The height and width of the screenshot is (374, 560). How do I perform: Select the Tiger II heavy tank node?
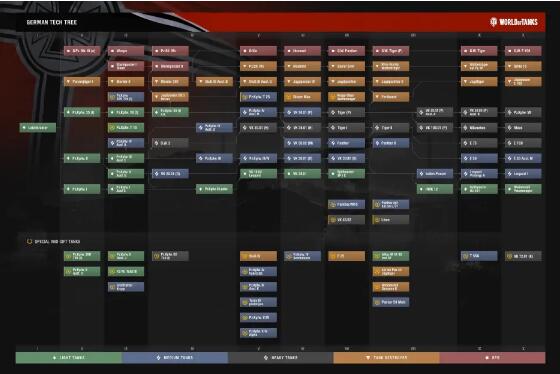click(391, 128)
